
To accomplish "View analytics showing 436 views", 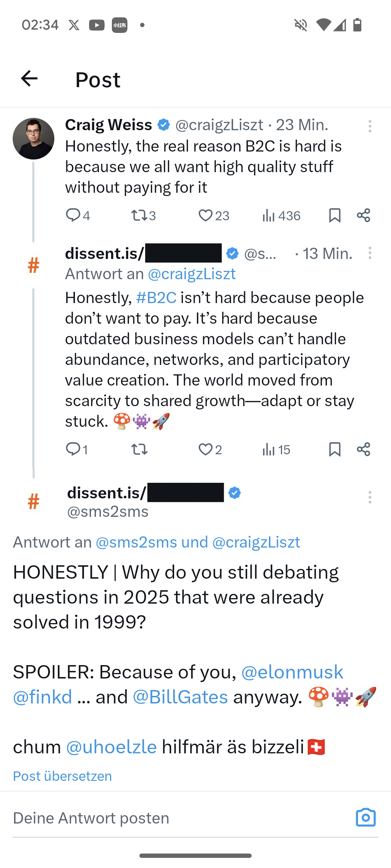I will click(281, 216).
